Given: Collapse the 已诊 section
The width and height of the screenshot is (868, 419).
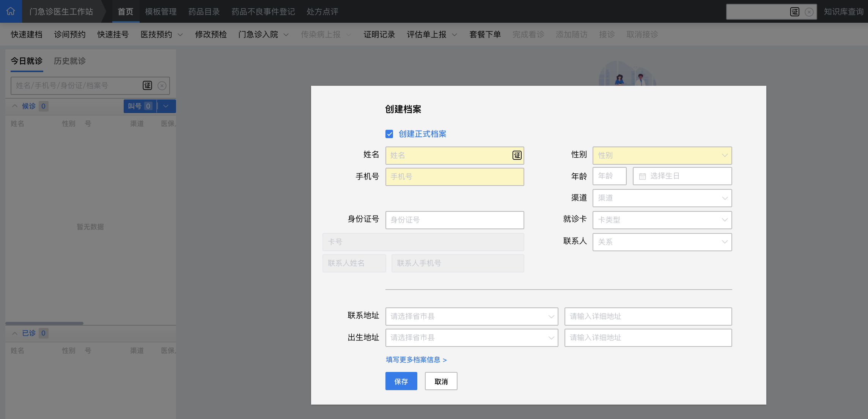Looking at the screenshot, I should tap(15, 333).
